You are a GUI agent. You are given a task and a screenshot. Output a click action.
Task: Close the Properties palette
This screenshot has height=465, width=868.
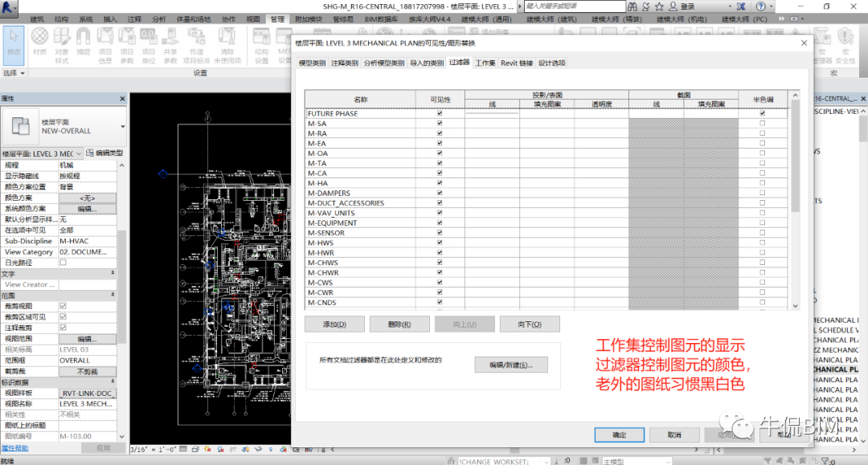[122, 99]
